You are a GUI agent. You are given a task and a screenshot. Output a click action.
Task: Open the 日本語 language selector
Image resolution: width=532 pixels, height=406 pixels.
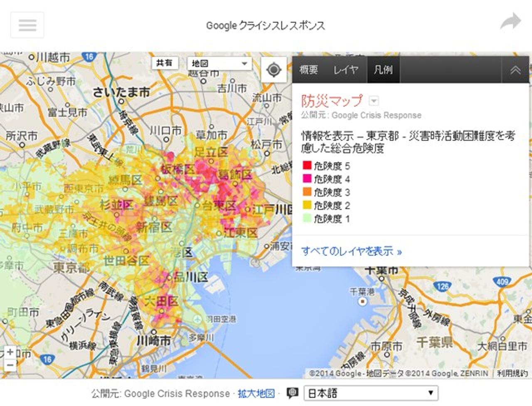[371, 393]
